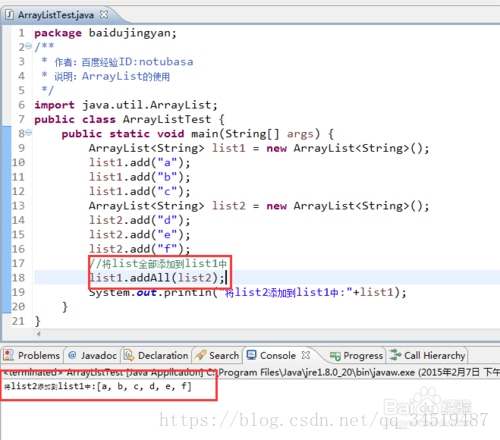500x440 pixels.
Task: Click the horizontal scrollbar left arrow
Action: tap(39, 334)
